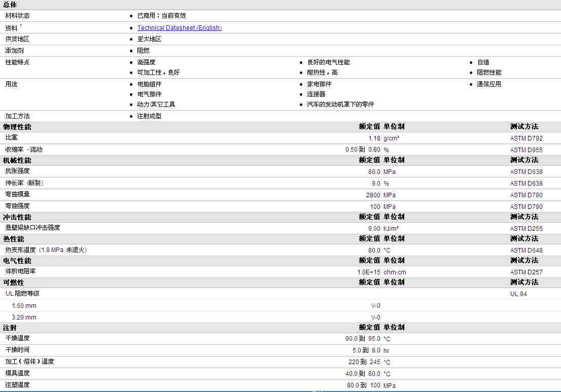Select the 通信应用 use entry

(489, 84)
